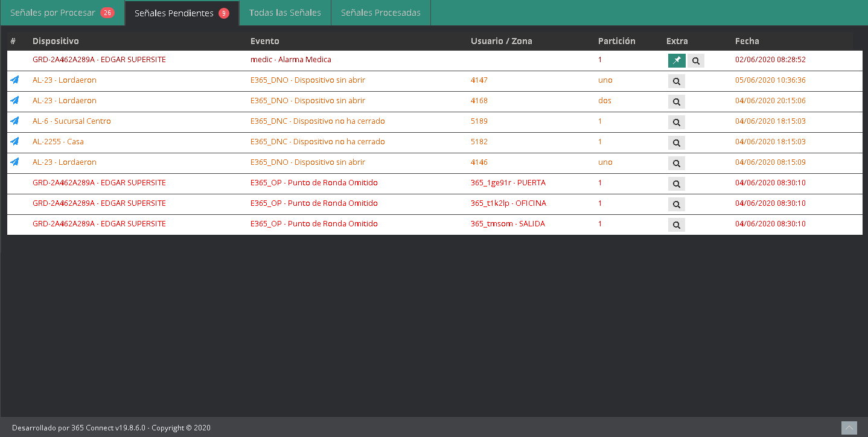Open the Todas las Señales tab
Screen dimensions: 868x437
pyautogui.click(x=285, y=13)
